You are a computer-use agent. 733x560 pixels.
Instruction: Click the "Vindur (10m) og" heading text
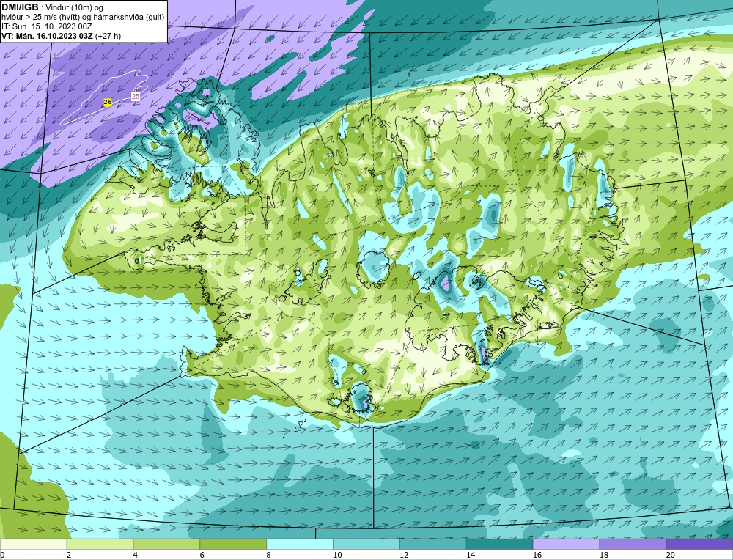(x=75, y=7)
